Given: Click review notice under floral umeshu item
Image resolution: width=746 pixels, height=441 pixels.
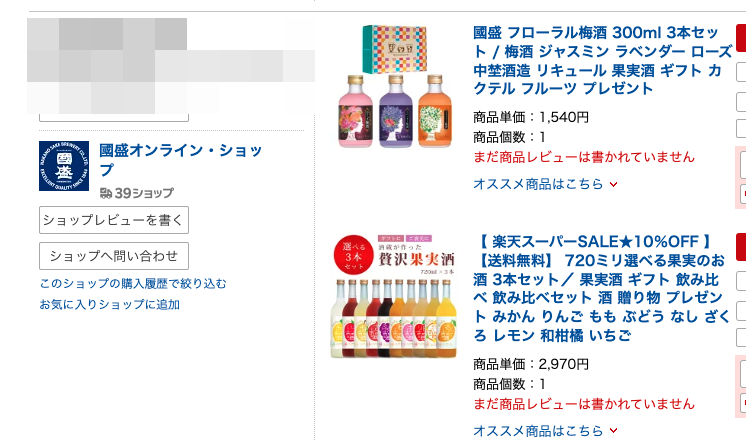Looking at the screenshot, I should coord(583,157).
